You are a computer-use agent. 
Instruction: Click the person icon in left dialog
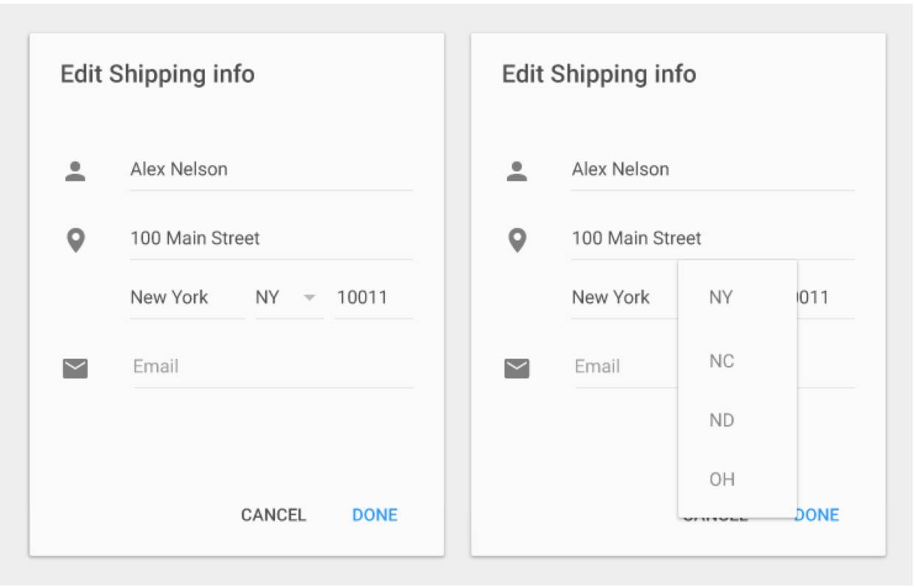[75, 171]
